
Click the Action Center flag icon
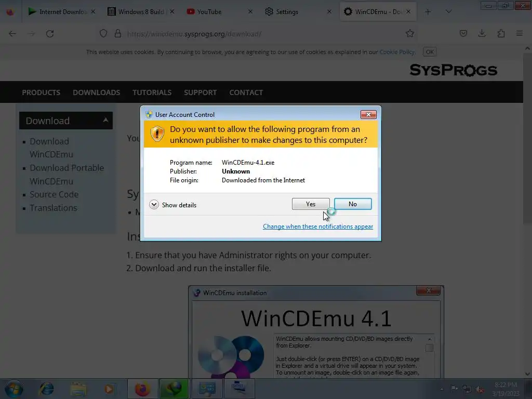454,389
